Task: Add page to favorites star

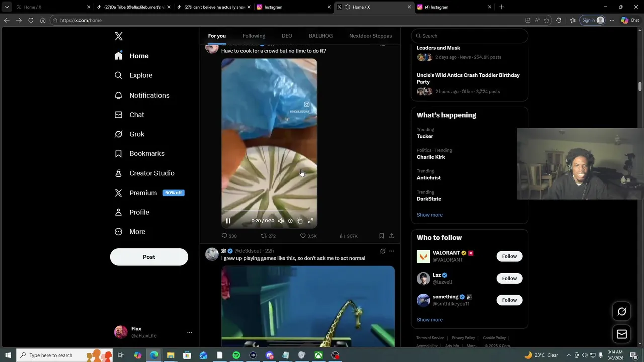Action: coord(547,20)
